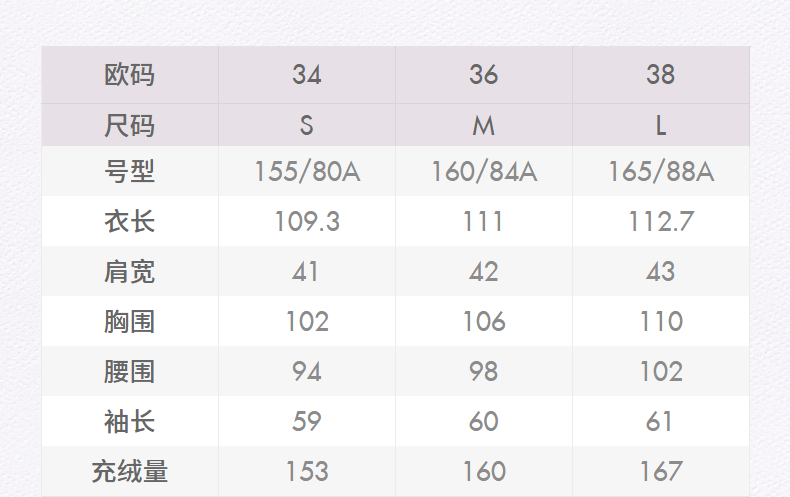Click European size 34 column header
The height and width of the screenshot is (497, 790).
307,75
